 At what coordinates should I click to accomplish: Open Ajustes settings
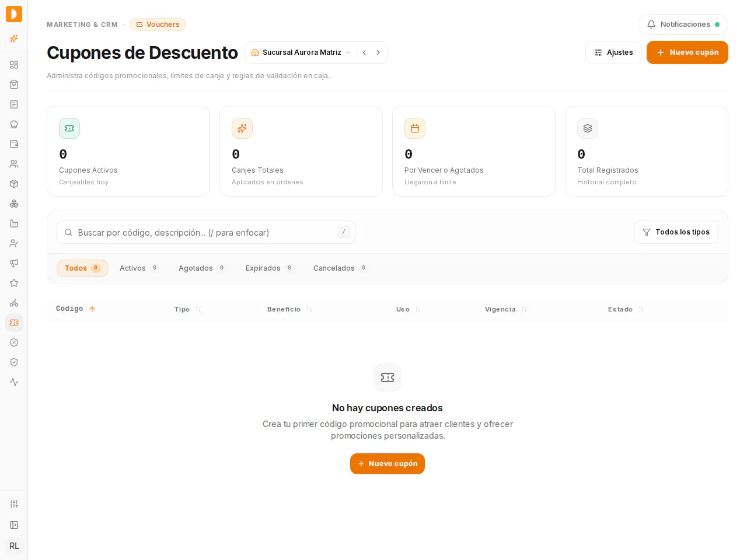click(613, 52)
